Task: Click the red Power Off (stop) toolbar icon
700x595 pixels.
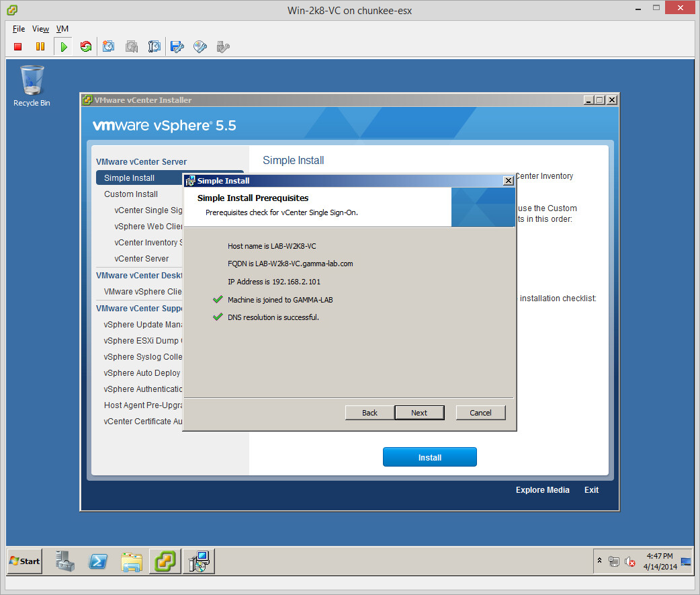Action: (18, 46)
